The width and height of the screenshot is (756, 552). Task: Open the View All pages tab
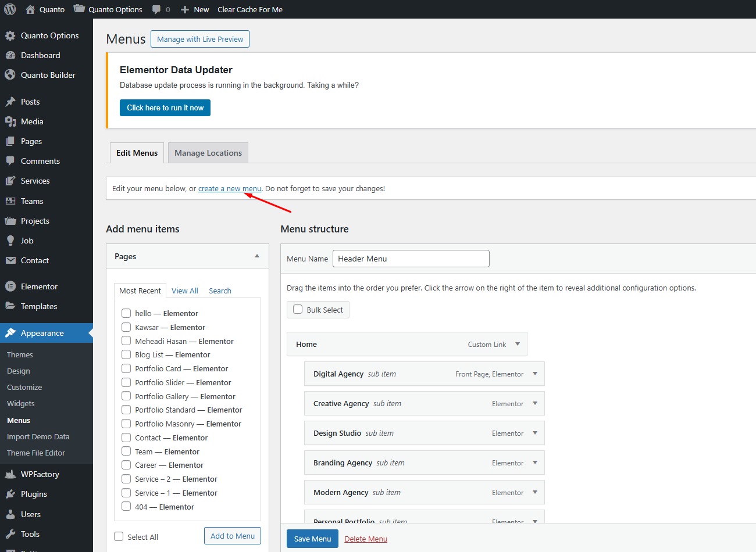185,291
